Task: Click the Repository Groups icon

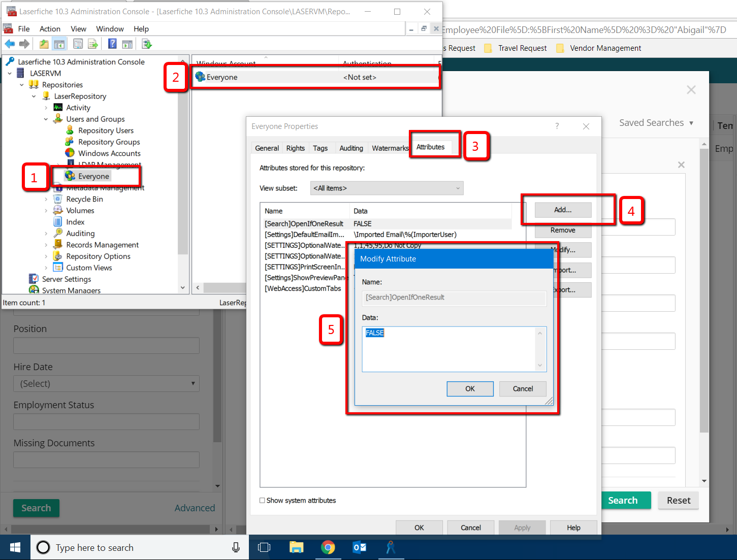Action: click(x=70, y=142)
